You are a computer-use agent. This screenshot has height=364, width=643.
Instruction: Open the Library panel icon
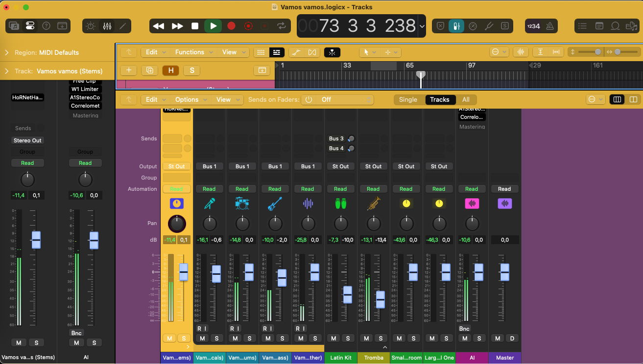14,26
